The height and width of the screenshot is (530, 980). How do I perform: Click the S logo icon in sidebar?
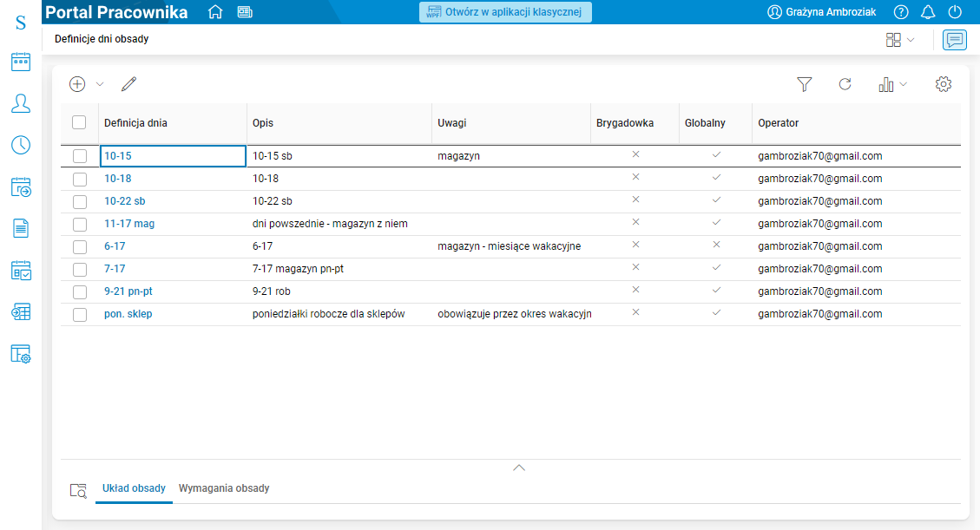[x=21, y=23]
